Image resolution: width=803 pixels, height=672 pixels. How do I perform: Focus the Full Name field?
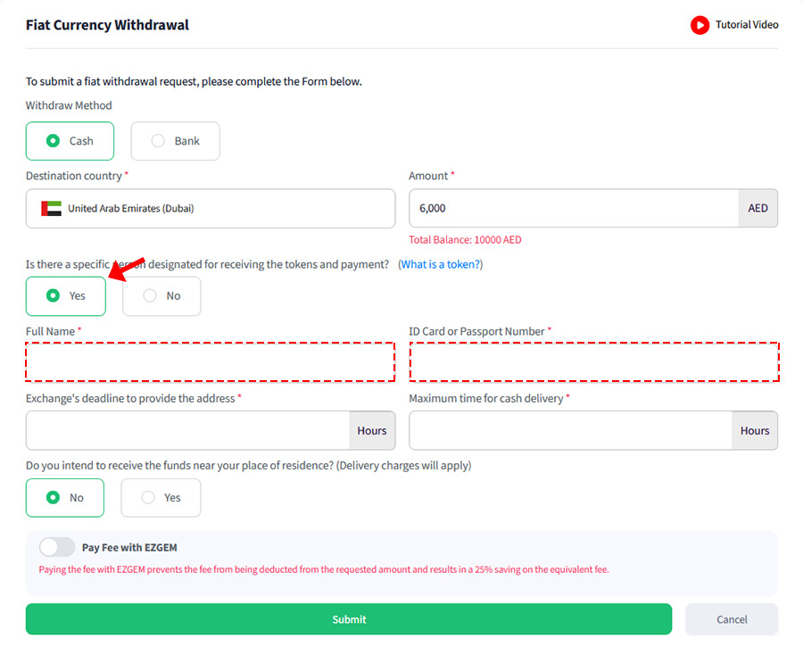pos(210,362)
